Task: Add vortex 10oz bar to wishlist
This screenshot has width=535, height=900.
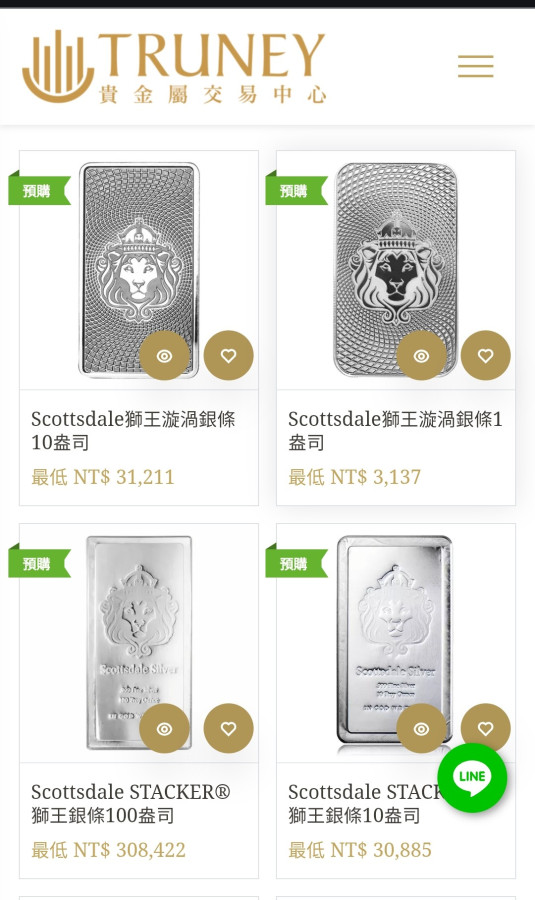Action: [x=228, y=355]
